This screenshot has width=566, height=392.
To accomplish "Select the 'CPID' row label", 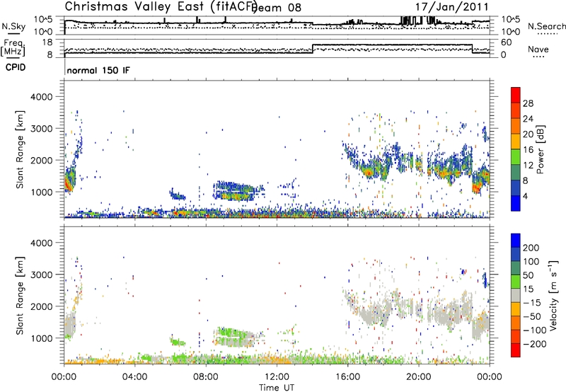I will (16, 67).
